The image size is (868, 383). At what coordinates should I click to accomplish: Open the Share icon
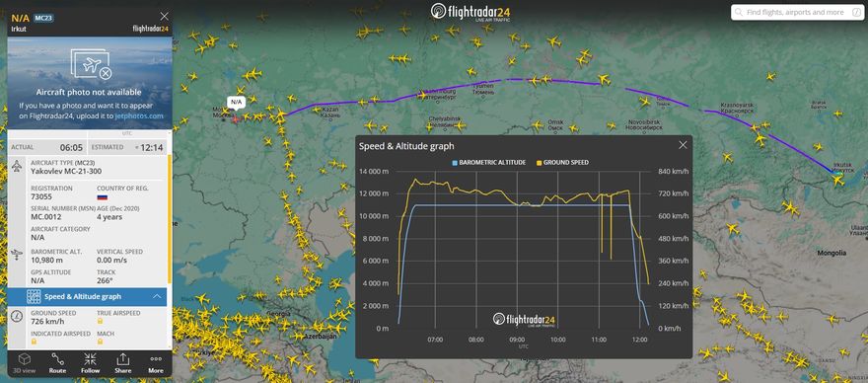click(x=123, y=363)
